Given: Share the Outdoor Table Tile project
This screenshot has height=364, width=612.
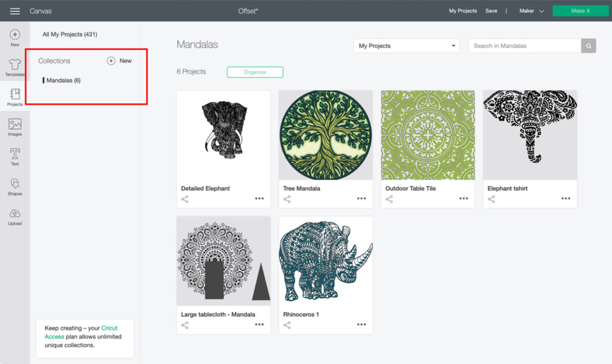Looking at the screenshot, I should [x=389, y=200].
